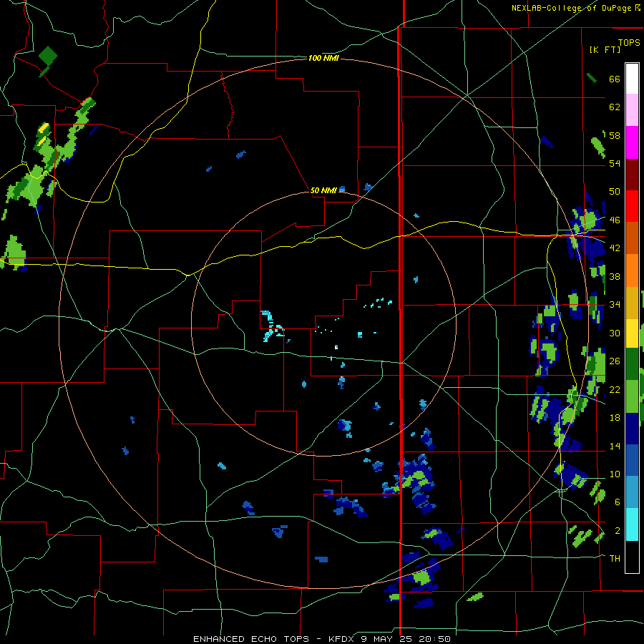
Task: Select the medium blue legend swatch
Action: (632, 460)
